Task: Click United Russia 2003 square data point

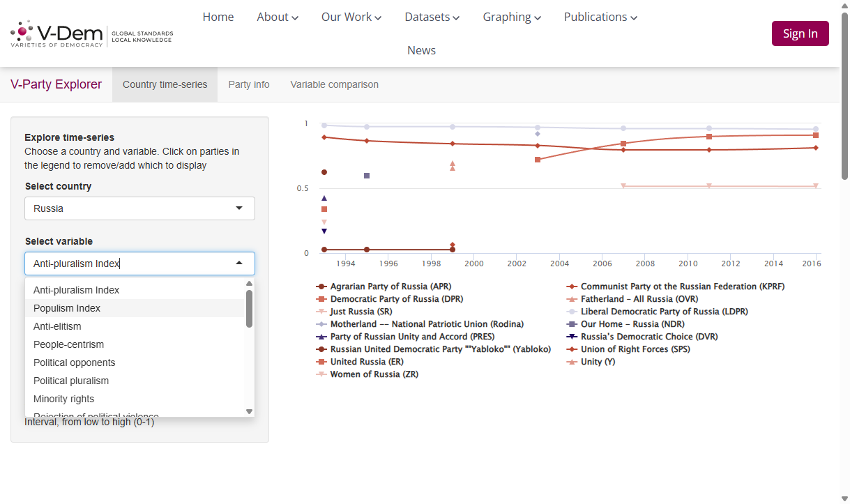Action: point(538,160)
